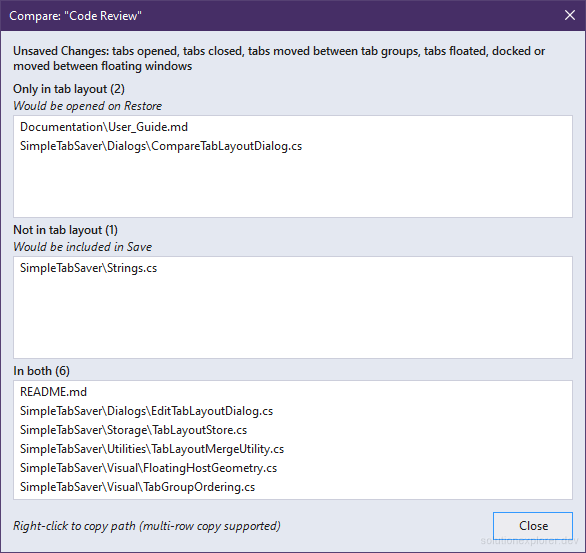Select the TabGroupOrdering.cs row

[293, 487]
